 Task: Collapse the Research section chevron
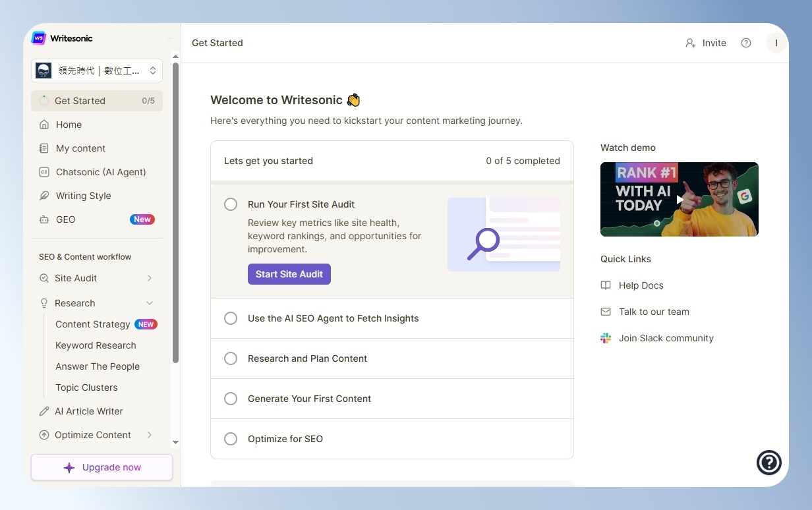(150, 303)
